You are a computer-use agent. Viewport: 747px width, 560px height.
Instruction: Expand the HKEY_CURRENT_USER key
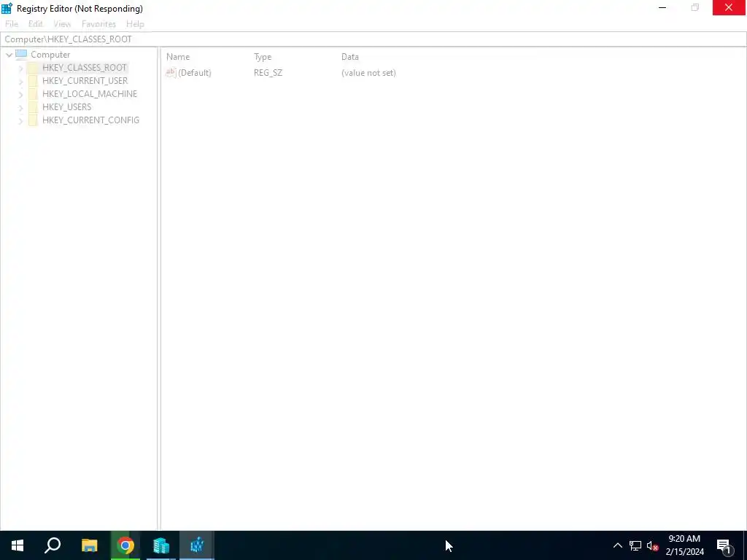point(21,82)
